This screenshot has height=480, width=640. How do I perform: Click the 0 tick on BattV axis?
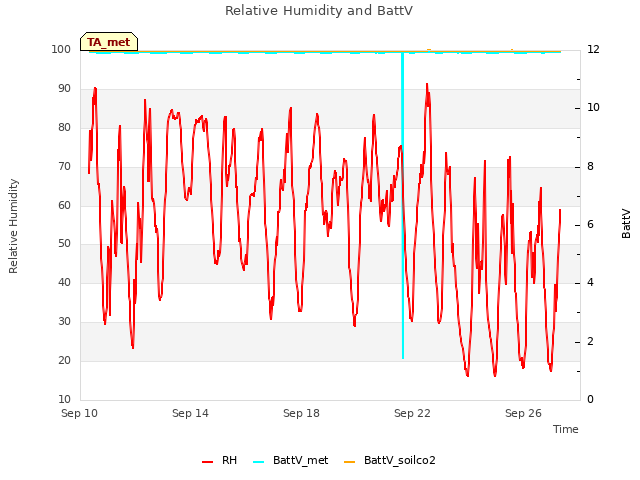click(x=590, y=400)
